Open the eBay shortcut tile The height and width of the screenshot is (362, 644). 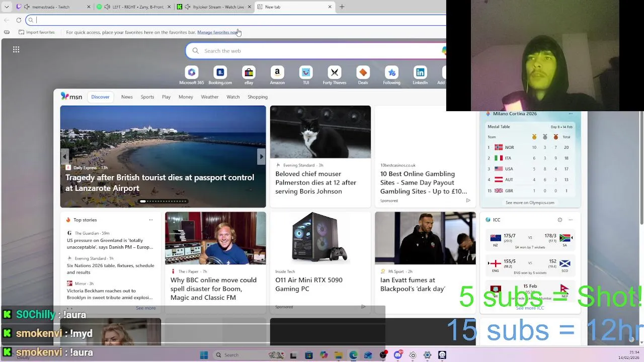[x=249, y=75]
